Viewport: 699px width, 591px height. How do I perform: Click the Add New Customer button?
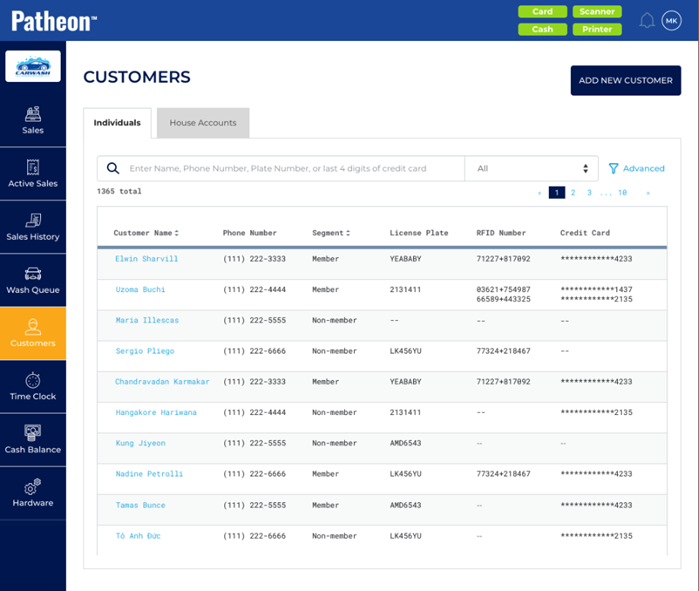[x=625, y=81]
